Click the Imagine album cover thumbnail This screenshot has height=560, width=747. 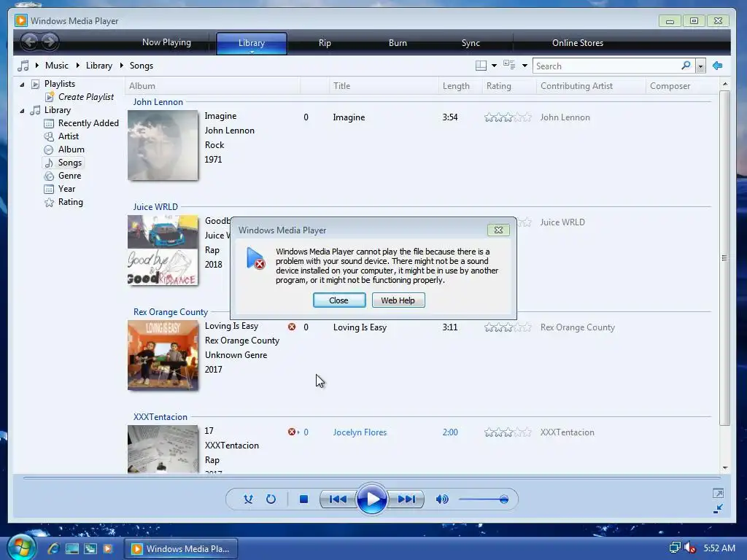coord(163,145)
